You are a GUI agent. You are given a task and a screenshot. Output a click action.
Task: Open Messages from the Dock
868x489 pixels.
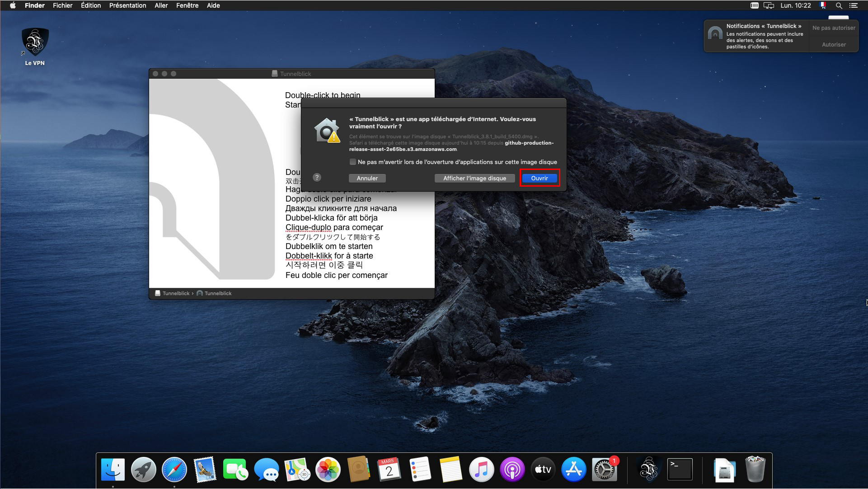[x=267, y=470]
